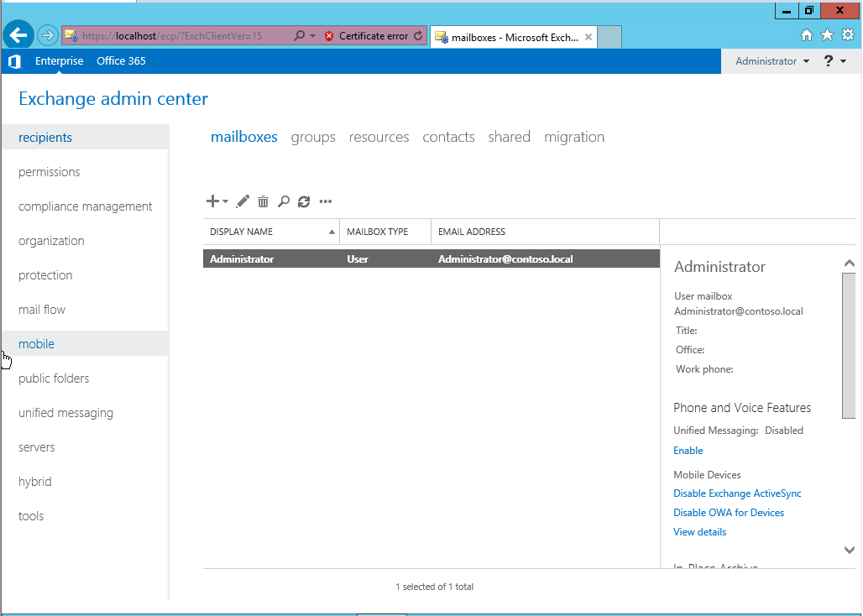Select the shared tab
The height and width of the screenshot is (616, 863).
click(509, 137)
